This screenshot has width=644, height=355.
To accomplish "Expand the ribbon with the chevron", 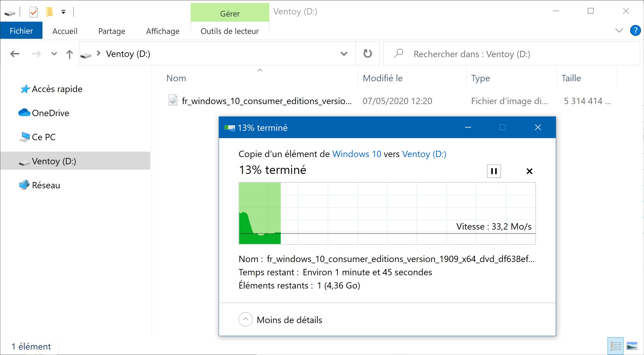I will click(619, 30).
